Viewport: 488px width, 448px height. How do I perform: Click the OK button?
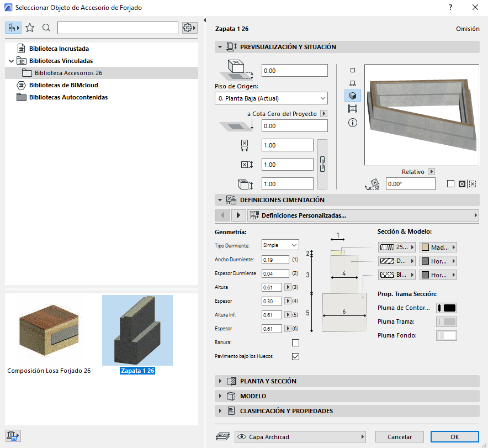(454, 436)
